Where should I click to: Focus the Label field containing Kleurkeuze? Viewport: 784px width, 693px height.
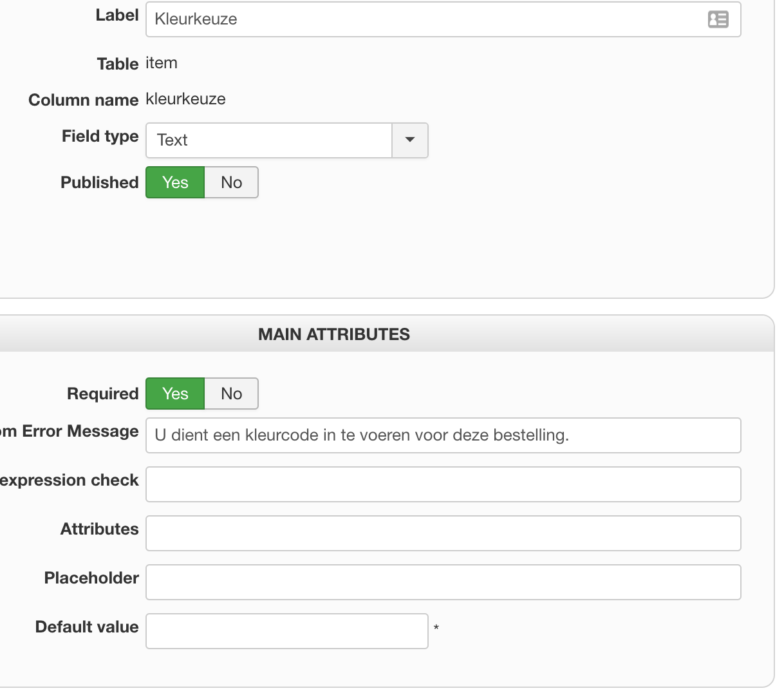(x=425, y=19)
